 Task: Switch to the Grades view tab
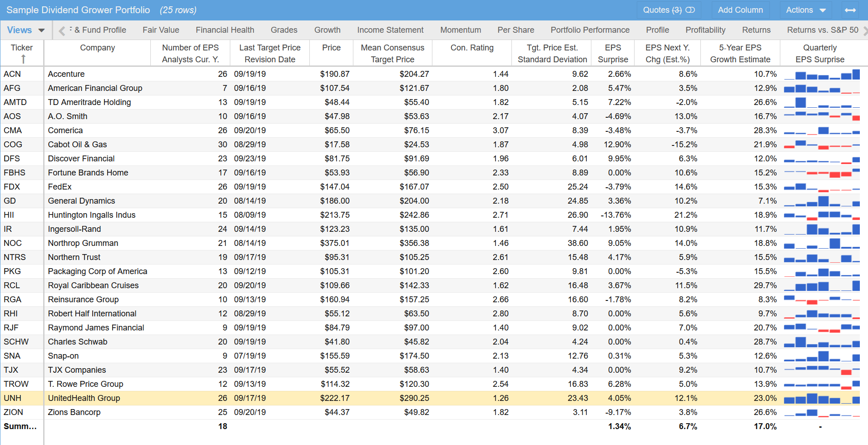[x=284, y=30]
